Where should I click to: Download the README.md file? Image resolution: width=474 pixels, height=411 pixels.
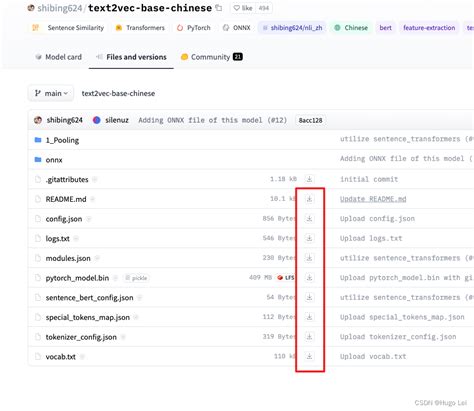[309, 199]
